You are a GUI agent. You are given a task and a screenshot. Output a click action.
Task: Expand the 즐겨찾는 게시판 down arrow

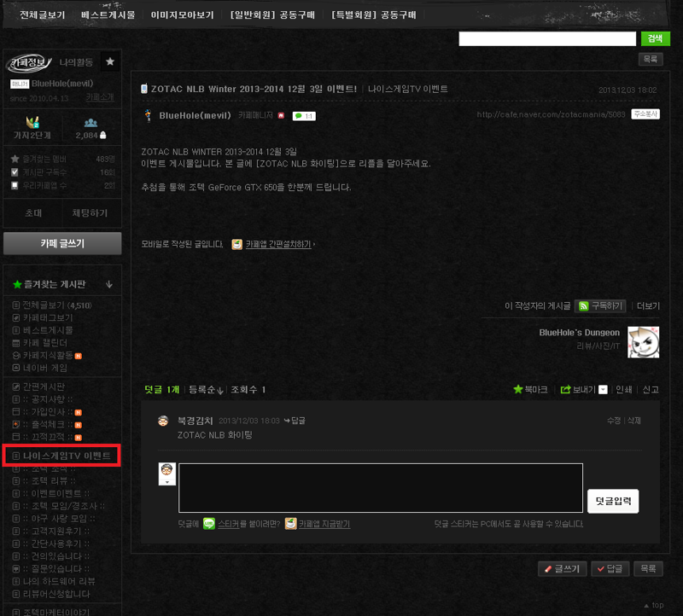(x=109, y=284)
